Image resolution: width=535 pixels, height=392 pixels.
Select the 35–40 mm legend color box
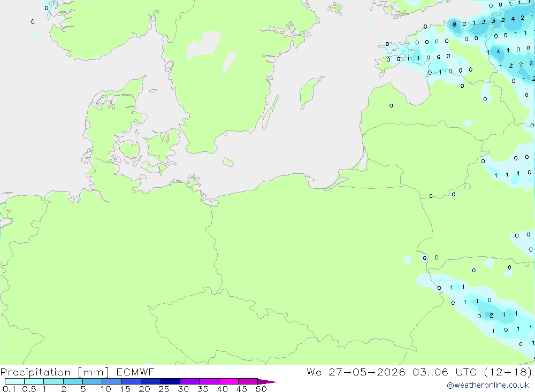[x=209, y=381]
